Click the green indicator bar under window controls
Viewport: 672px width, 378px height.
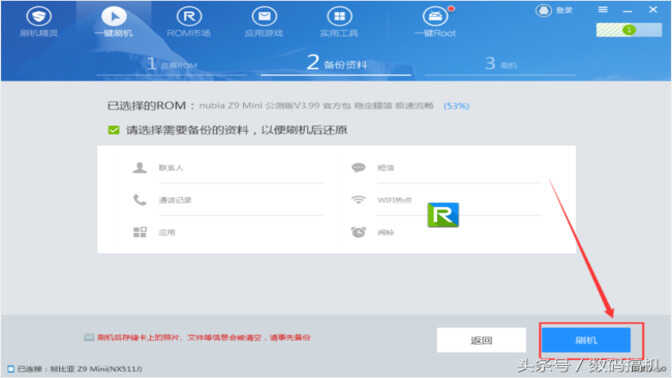(x=629, y=30)
